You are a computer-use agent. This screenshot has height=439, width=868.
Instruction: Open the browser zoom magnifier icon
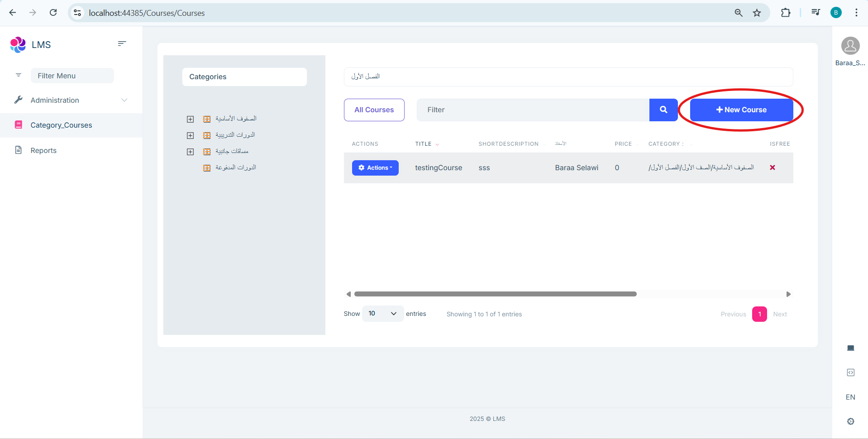pyautogui.click(x=739, y=13)
